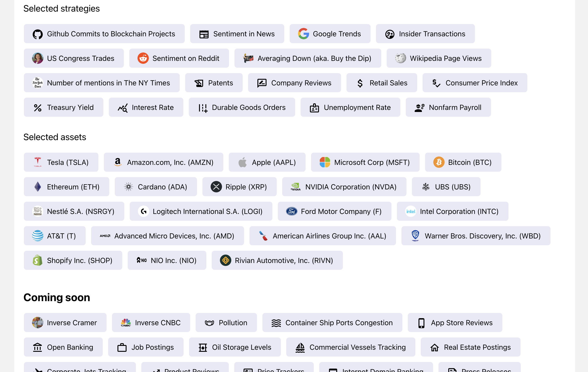Viewport: 588px width, 372px height.
Task: Click the Wikipedia globe icon
Action: (401, 58)
